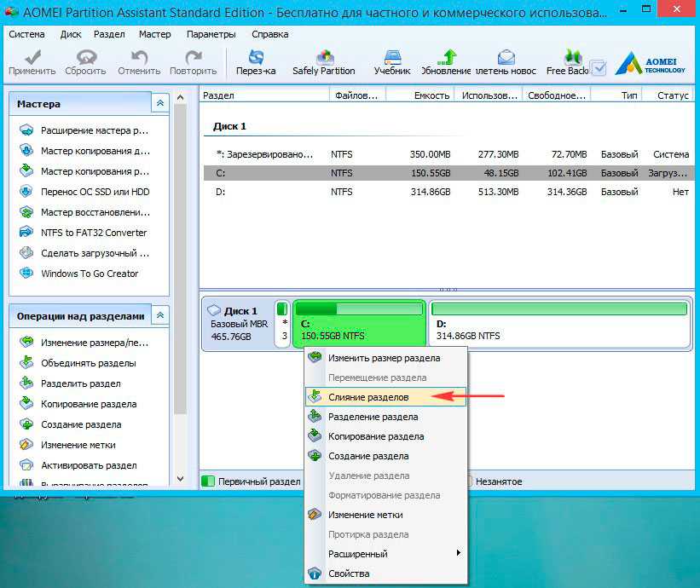Select the D: partition row in table
700x588 pixels.
pos(448,192)
